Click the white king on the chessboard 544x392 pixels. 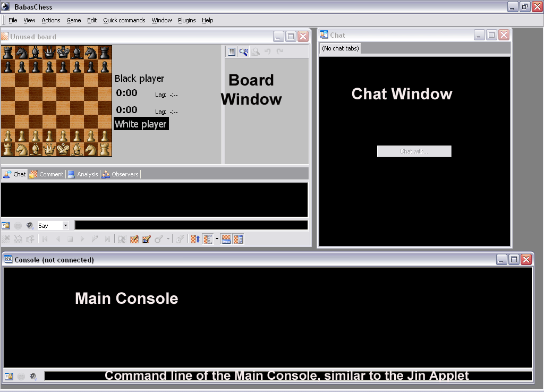[63, 149]
